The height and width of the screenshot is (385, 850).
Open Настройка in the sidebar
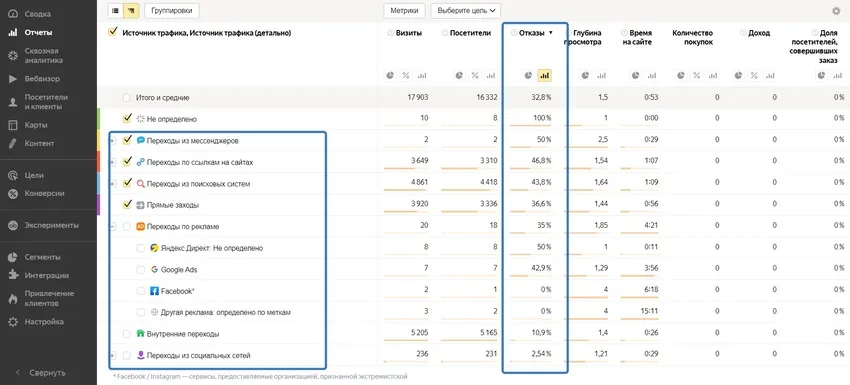tap(36, 322)
